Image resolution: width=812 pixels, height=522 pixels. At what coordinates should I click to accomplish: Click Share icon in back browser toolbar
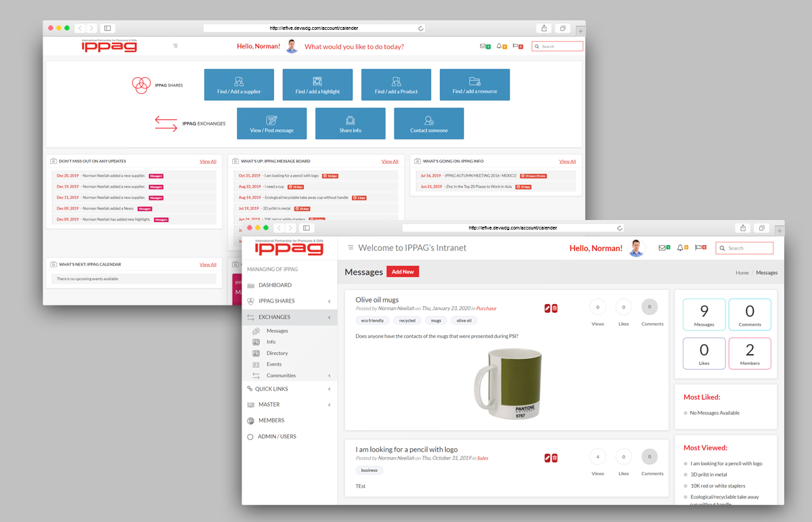(x=544, y=28)
